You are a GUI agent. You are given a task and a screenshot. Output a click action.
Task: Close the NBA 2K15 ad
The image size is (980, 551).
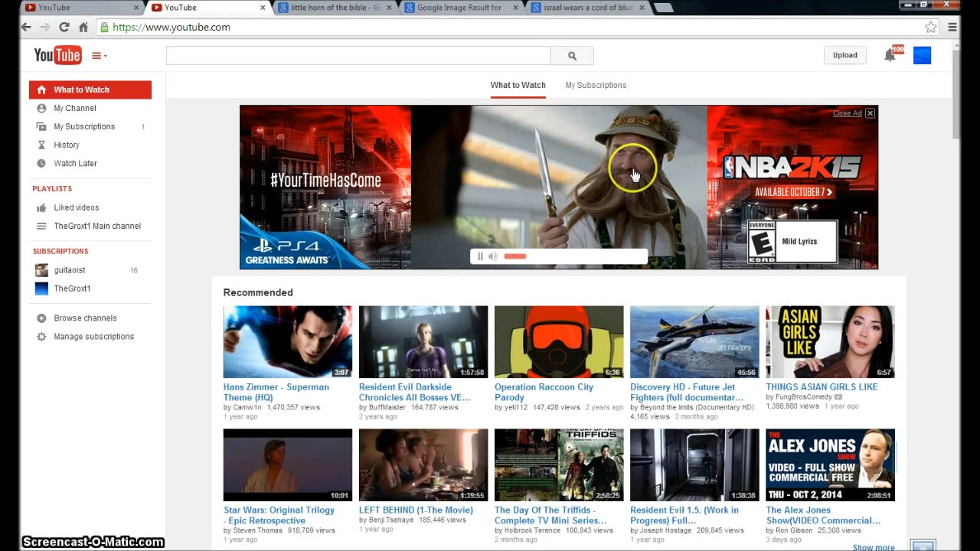click(870, 113)
